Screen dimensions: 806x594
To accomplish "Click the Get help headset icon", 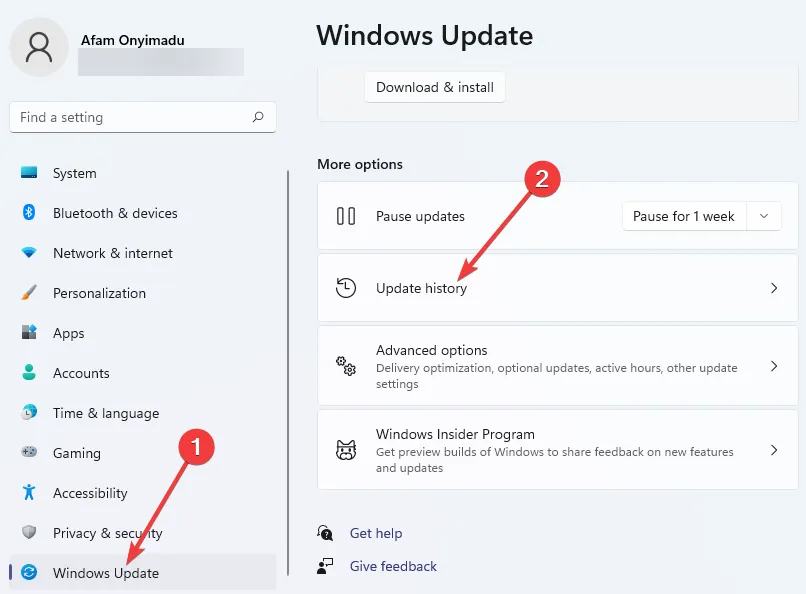I will point(325,533).
